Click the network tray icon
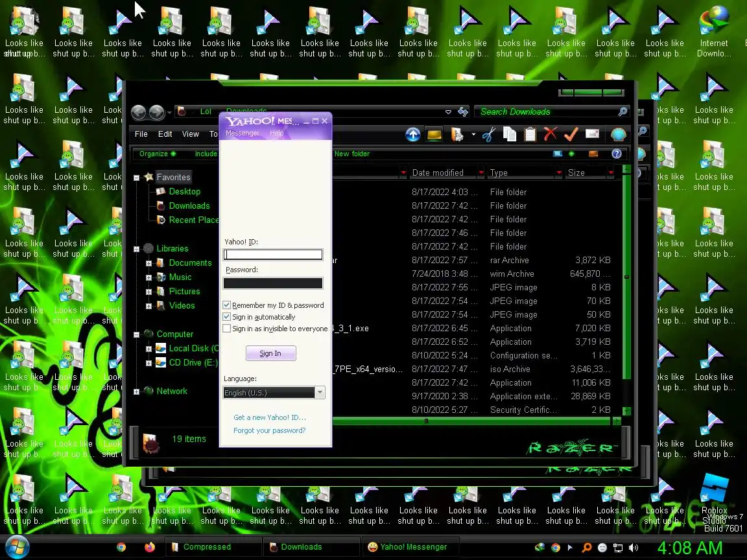This screenshot has height=560, width=747. (x=618, y=548)
